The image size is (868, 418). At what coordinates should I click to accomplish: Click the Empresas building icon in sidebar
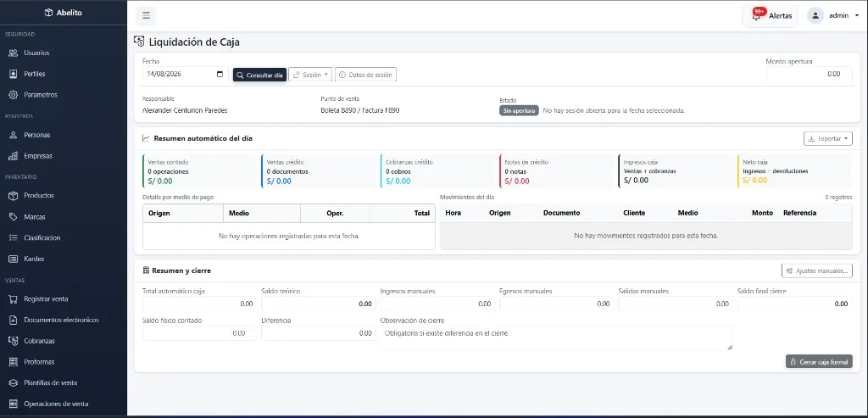point(14,156)
